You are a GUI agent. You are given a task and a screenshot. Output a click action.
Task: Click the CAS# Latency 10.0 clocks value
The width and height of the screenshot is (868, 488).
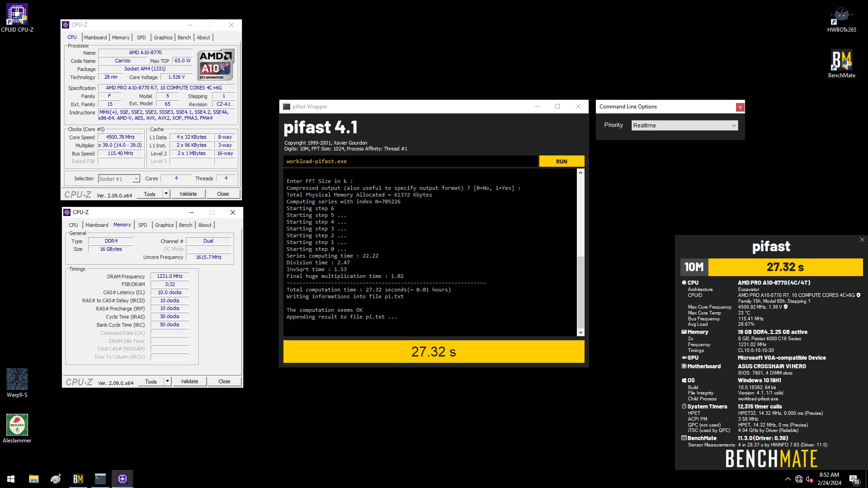pyautogui.click(x=170, y=292)
